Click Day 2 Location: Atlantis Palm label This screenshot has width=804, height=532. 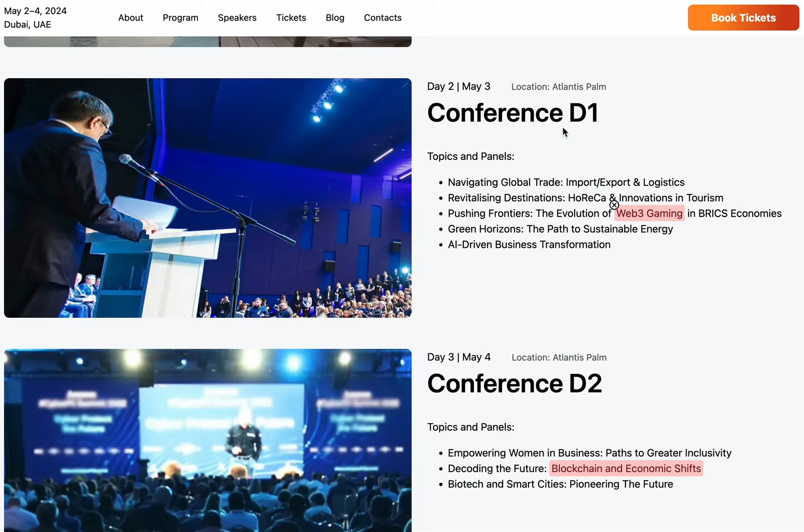[x=558, y=87]
